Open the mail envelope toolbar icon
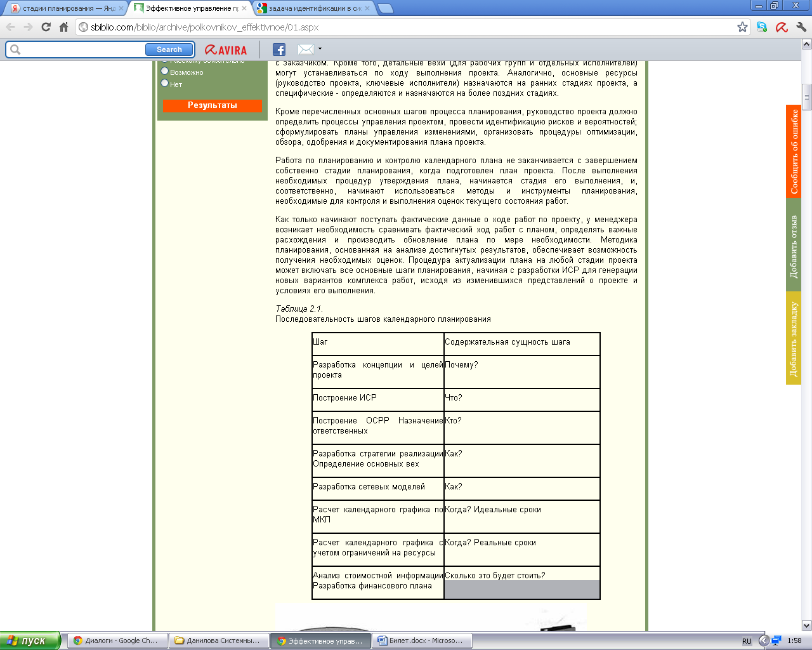The width and height of the screenshot is (812, 650). click(306, 50)
